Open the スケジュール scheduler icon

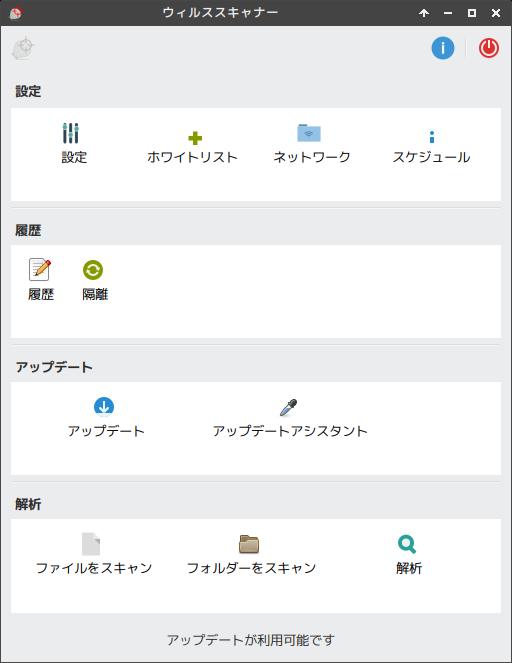point(431,137)
